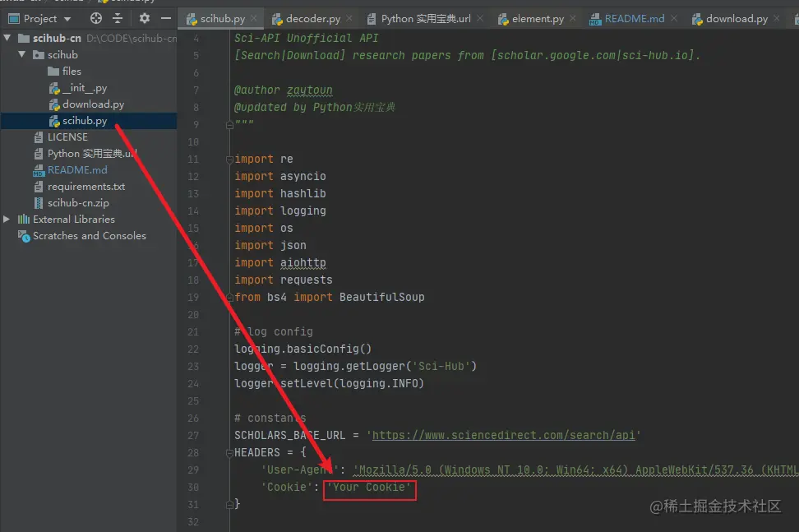Open the project panel settings gear

coord(145,19)
